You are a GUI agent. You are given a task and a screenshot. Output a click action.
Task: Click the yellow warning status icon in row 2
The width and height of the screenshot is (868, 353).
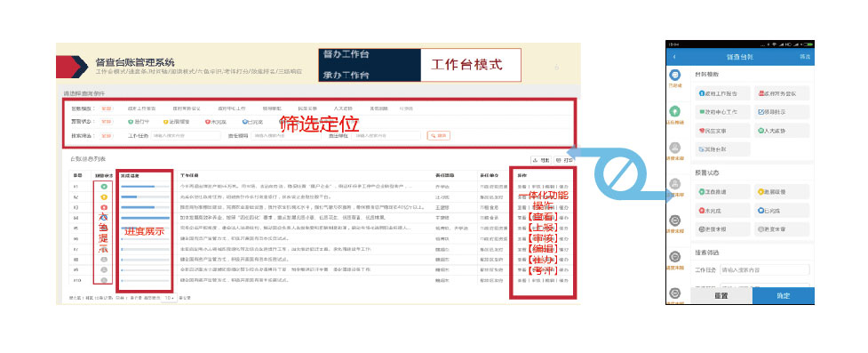click(x=104, y=197)
